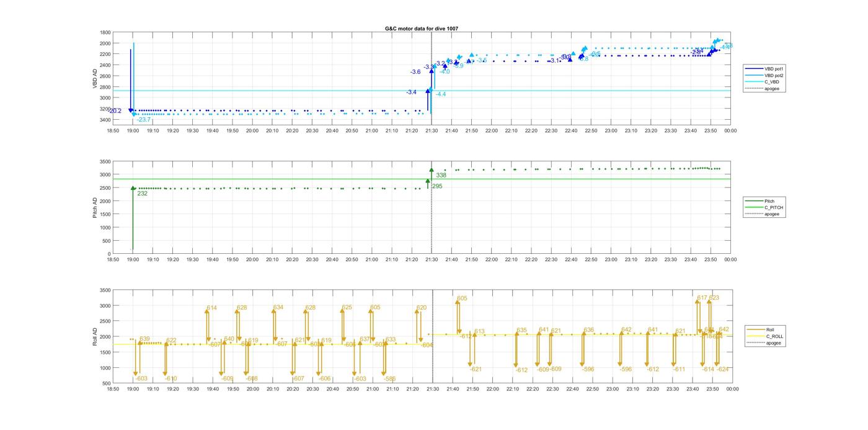Click the "-621" roll data label

pyautogui.click(x=476, y=369)
